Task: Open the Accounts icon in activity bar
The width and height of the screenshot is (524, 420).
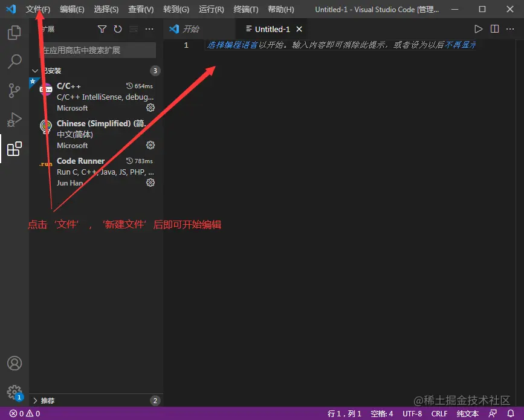Action: click(x=15, y=363)
